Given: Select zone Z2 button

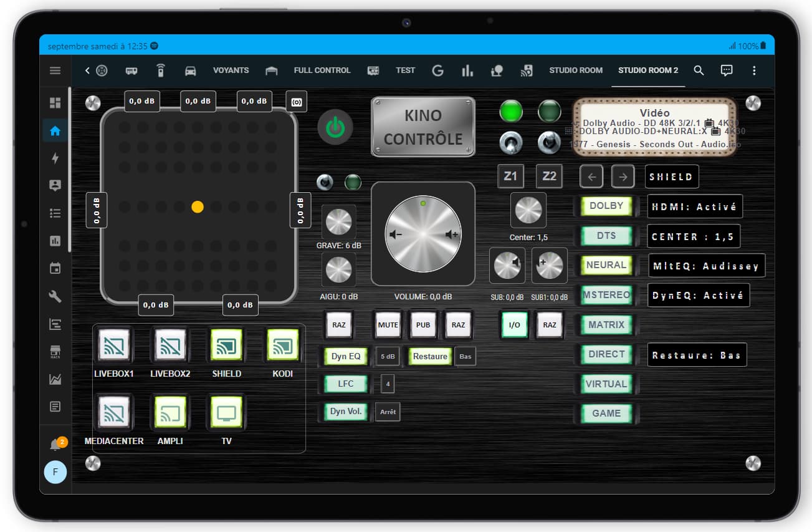Looking at the screenshot, I should pyautogui.click(x=549, y=176).
